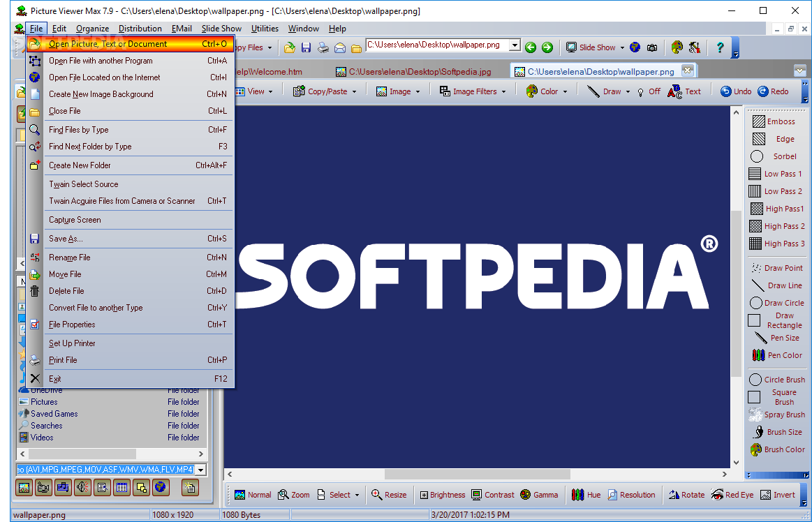Apply Red Eye correction
Viewport: 812px width, 522px height.
pyautogui.click(x=732, y=495)
